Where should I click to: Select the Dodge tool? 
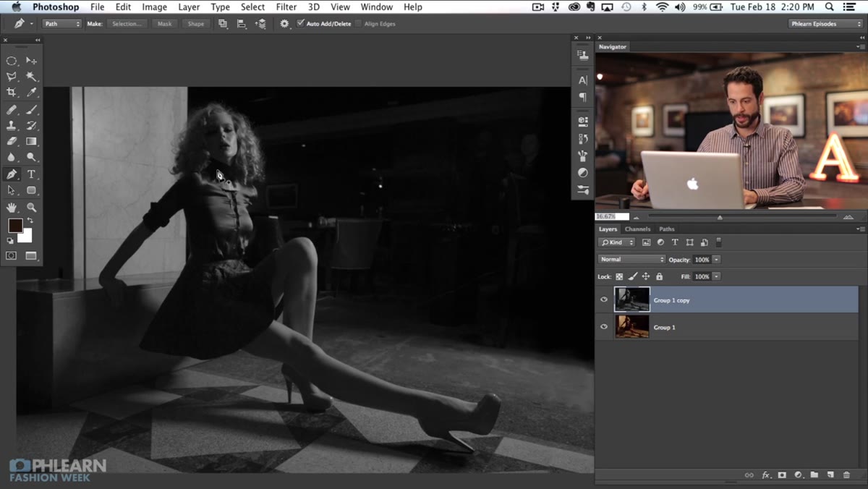point(32,157)
